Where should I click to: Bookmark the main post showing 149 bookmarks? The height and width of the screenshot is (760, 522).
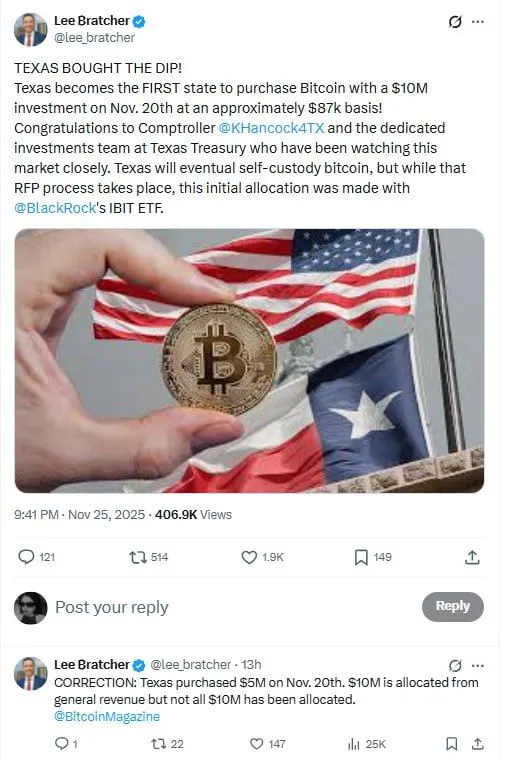pos(361,557)
